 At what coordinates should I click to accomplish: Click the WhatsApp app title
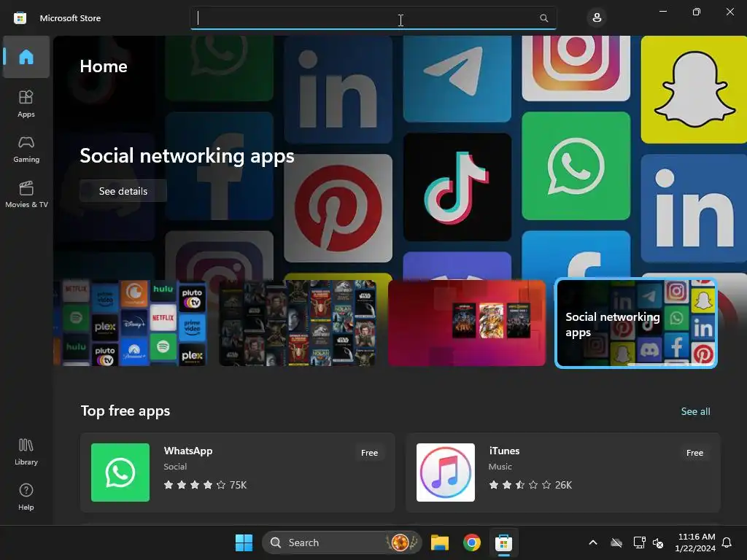coord(188,451)
